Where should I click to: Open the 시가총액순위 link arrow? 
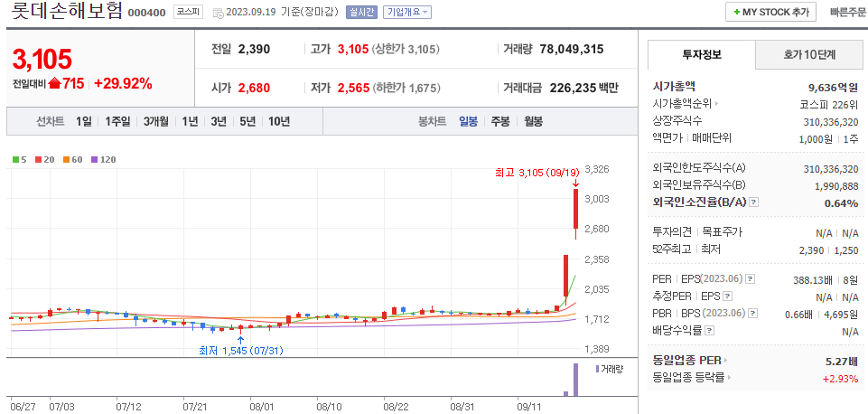[716, 103]
